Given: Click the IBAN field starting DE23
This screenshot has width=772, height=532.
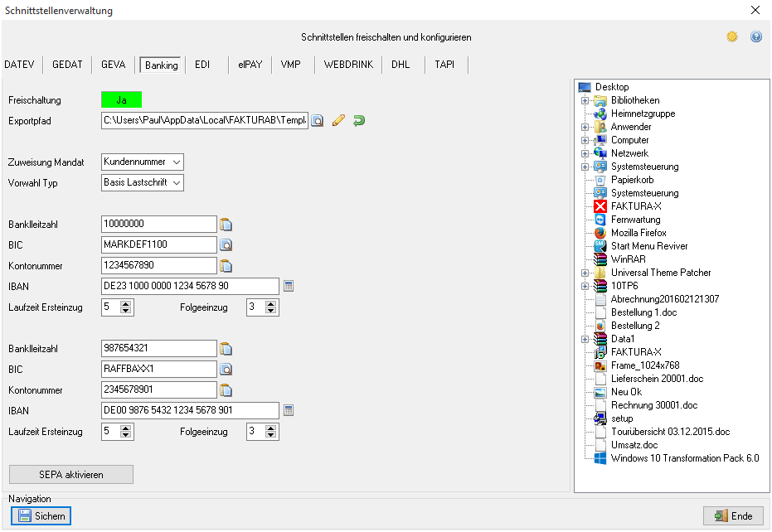Looking at the screenshot, I should point(190,286).
